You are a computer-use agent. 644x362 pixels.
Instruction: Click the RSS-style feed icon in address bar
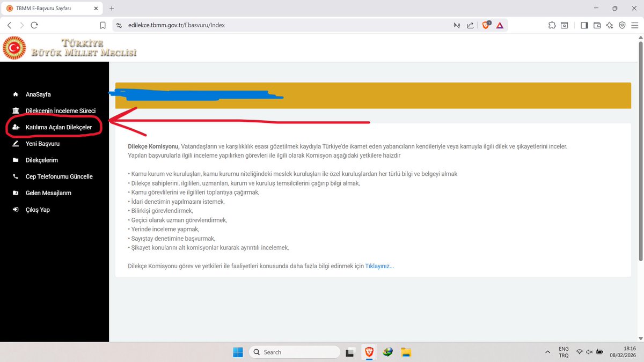click(x=457, y=25)
